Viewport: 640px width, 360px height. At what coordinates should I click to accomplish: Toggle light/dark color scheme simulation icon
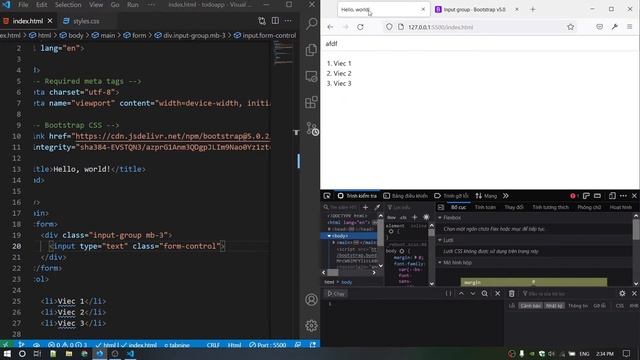pos(426,217)
